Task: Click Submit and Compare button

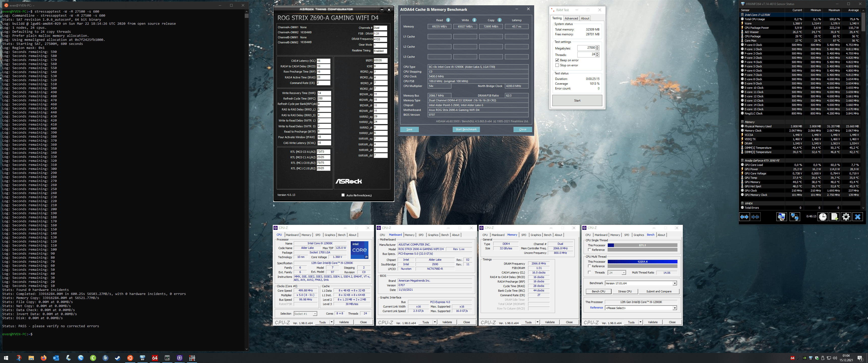Action: (x=659, y=292)
